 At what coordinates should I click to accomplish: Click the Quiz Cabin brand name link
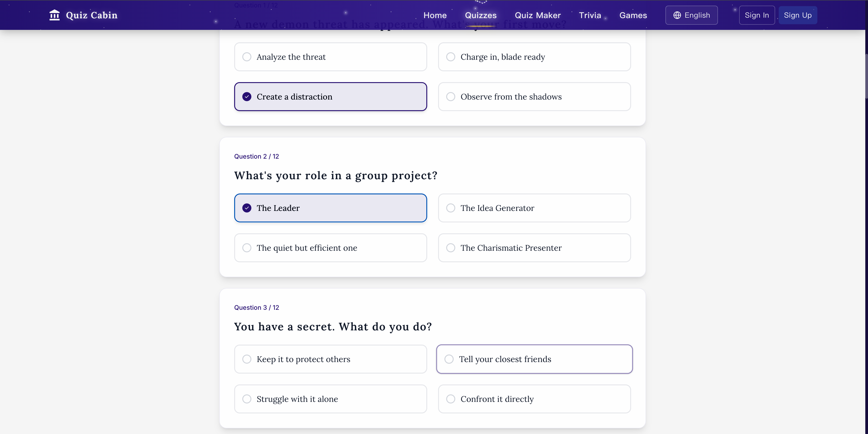pos(92,15)
